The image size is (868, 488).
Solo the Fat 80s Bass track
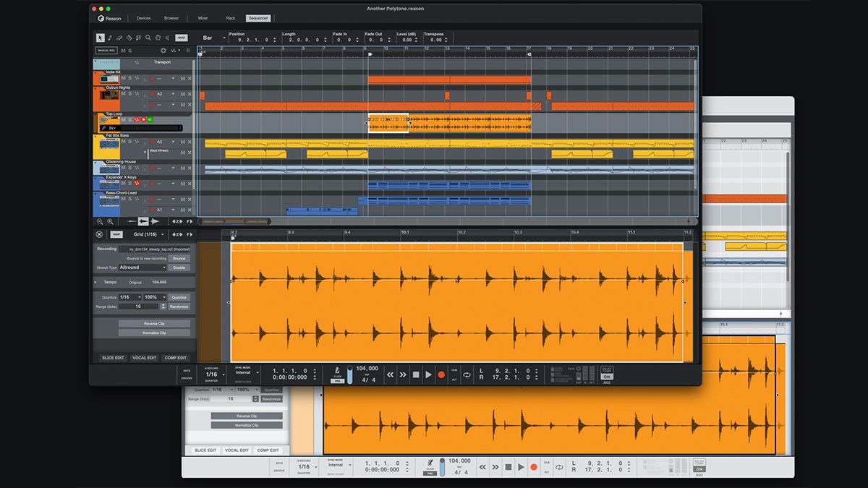129,142
